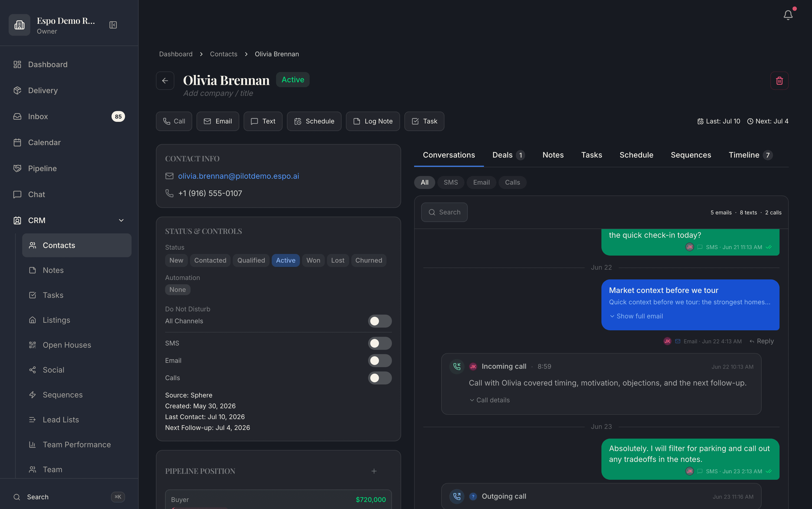Image resolution: width=812 pixels, height=509 pixels.
Task: Set status to Churned
Action: (369, 260)
